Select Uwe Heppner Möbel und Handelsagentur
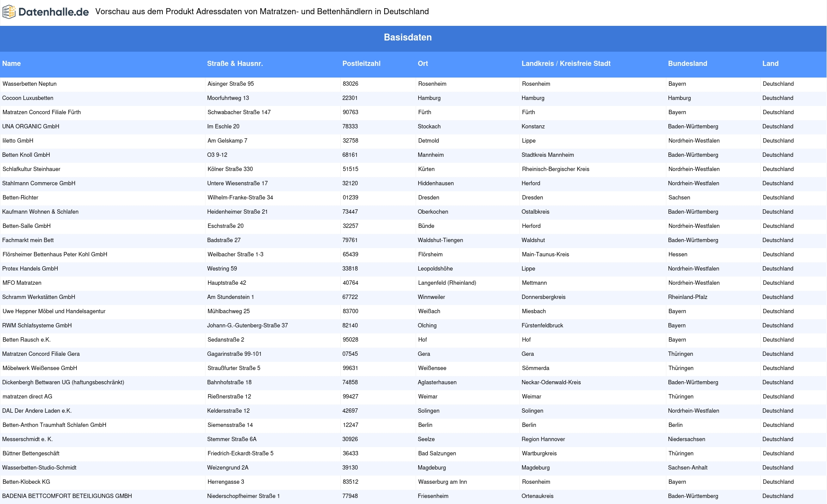 [54, 311]
